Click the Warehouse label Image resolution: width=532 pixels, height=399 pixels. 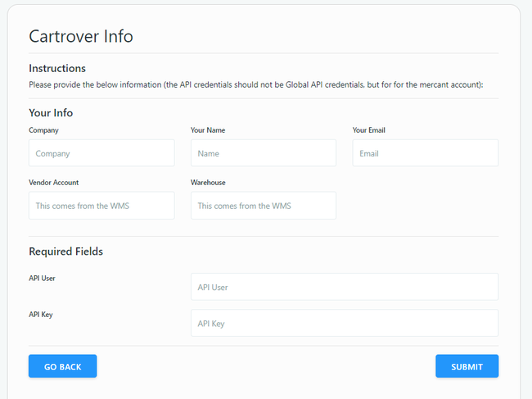(x=208, y=183)
